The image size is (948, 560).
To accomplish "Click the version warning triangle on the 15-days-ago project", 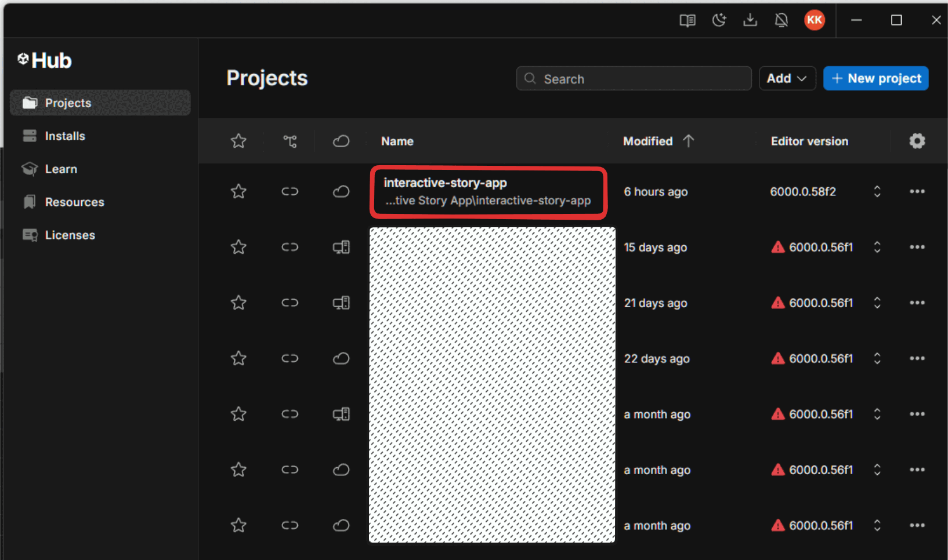I will click(777, 247).
